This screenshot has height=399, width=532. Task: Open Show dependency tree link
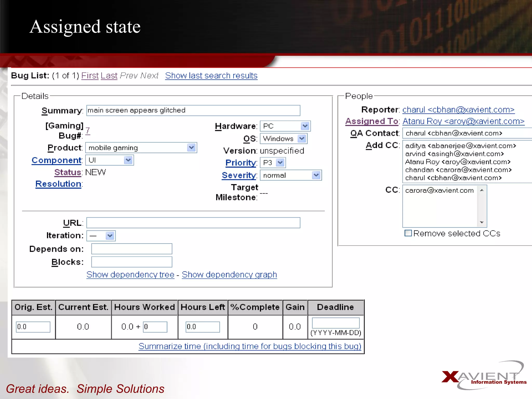(130, 275)
